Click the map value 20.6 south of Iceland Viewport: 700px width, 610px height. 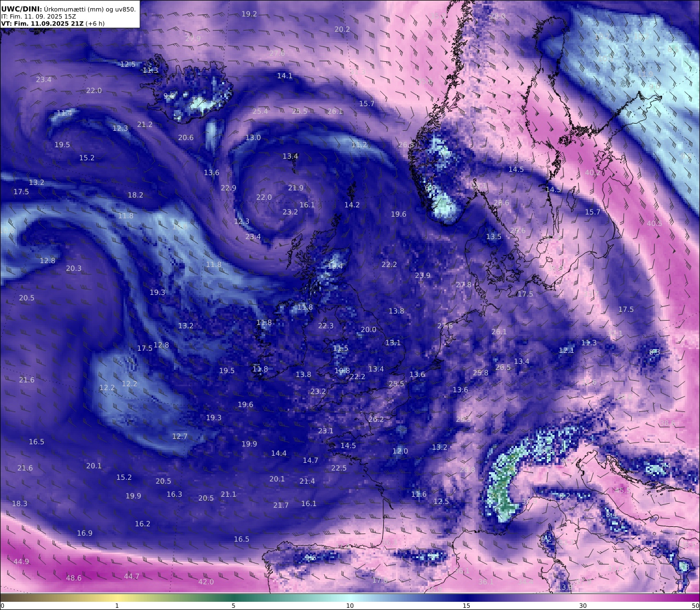coord(186,137)
